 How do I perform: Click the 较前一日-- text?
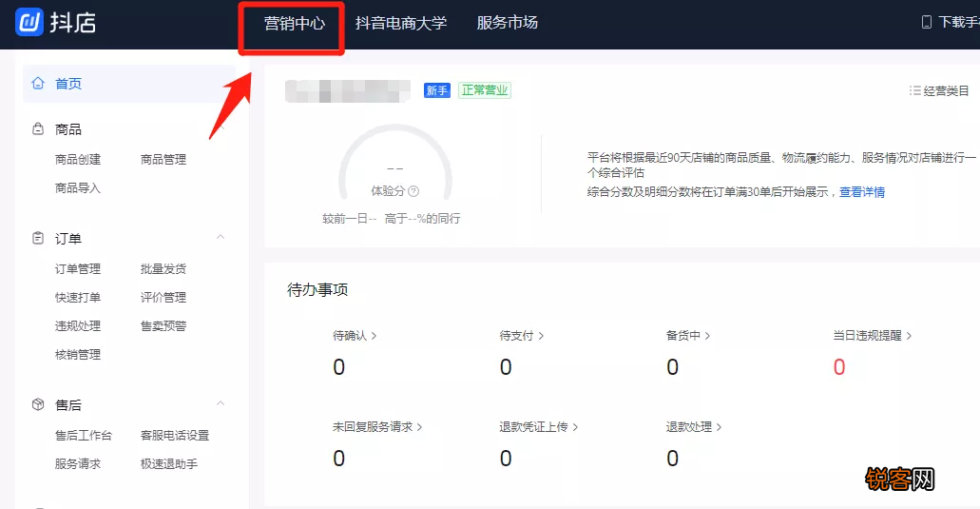pos(350,218)
